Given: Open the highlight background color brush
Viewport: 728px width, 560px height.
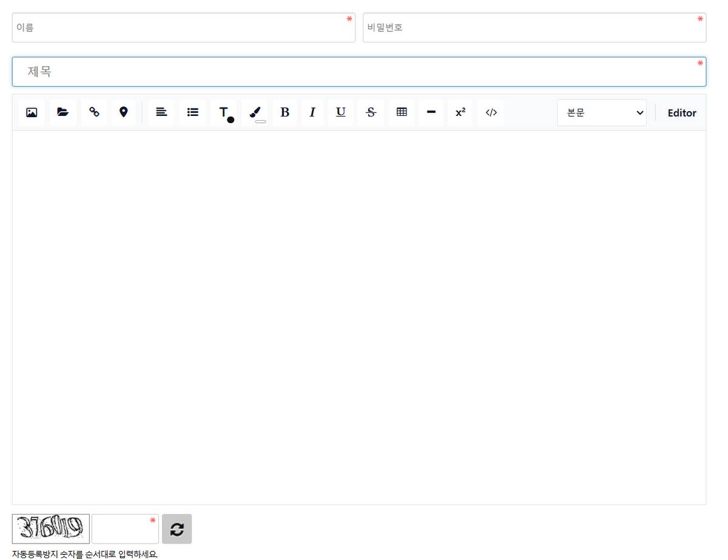Looking at the screenshot, I should click(x=255, y=113).
